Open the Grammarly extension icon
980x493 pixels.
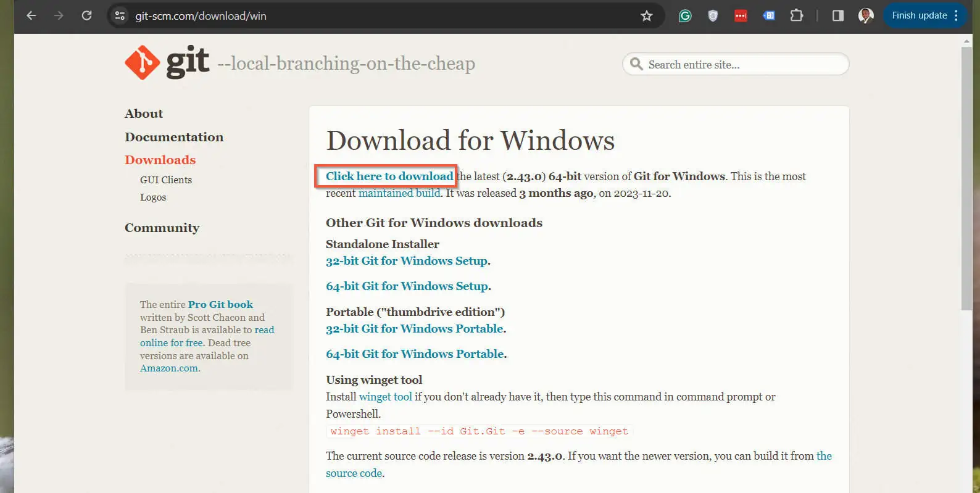[x=685, y=15]
